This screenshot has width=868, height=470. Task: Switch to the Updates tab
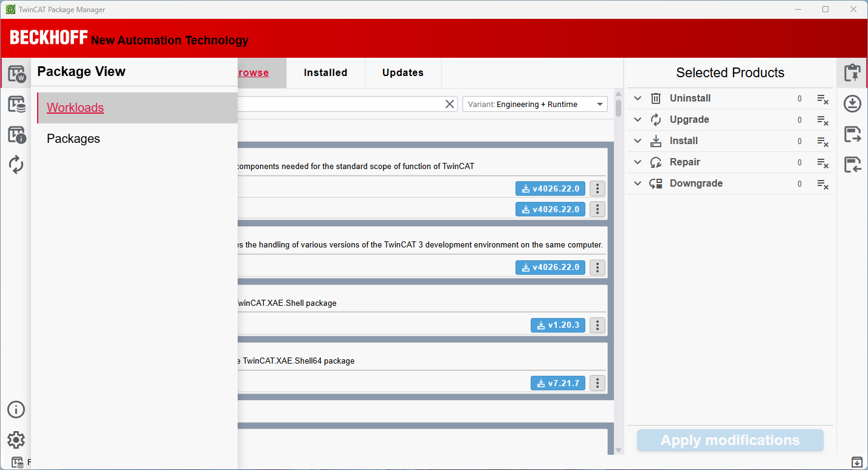click(x=403, y=73)
